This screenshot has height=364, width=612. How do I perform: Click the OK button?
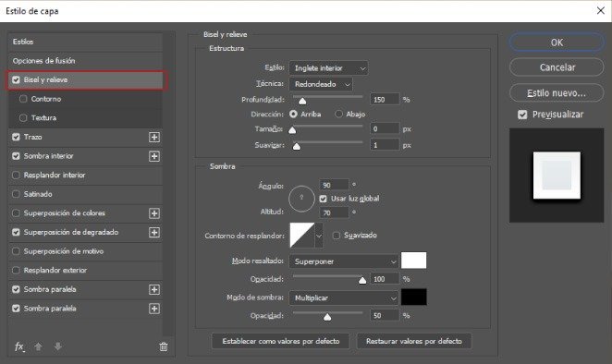coord(557,42)
